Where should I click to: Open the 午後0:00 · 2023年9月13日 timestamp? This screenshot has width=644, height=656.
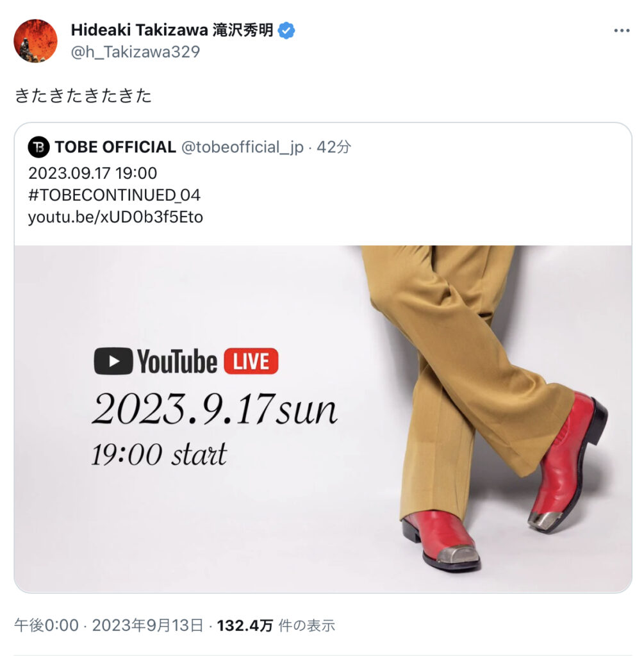[x=109, y=625]
